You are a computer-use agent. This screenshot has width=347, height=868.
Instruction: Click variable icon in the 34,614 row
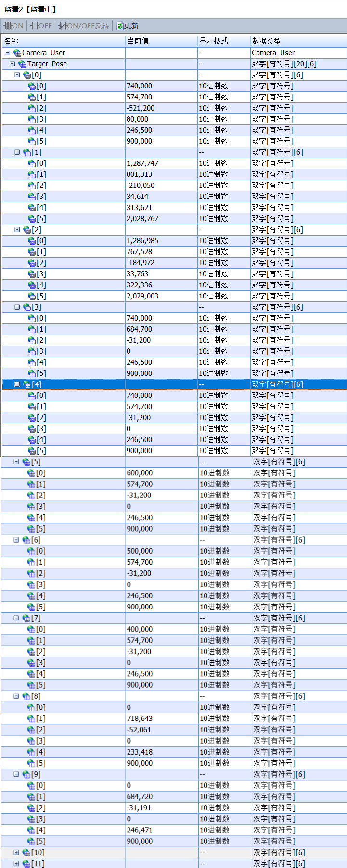pos(32,197)
